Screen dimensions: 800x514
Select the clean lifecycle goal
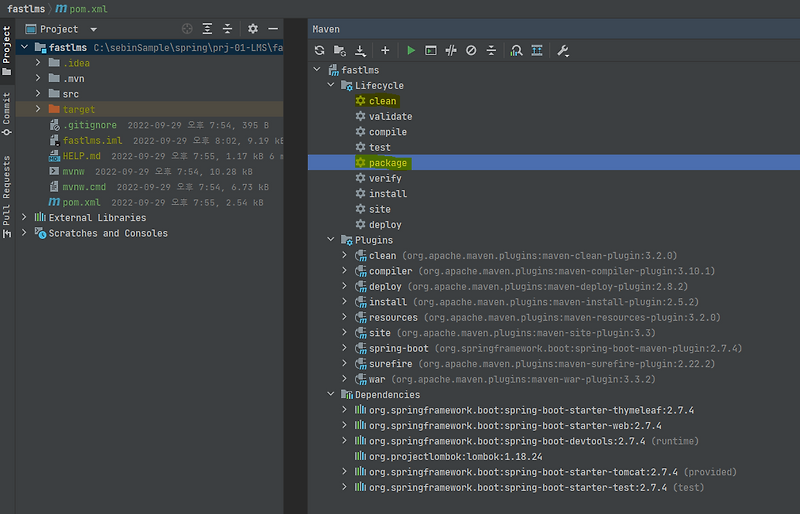click(x=382, y=101)
